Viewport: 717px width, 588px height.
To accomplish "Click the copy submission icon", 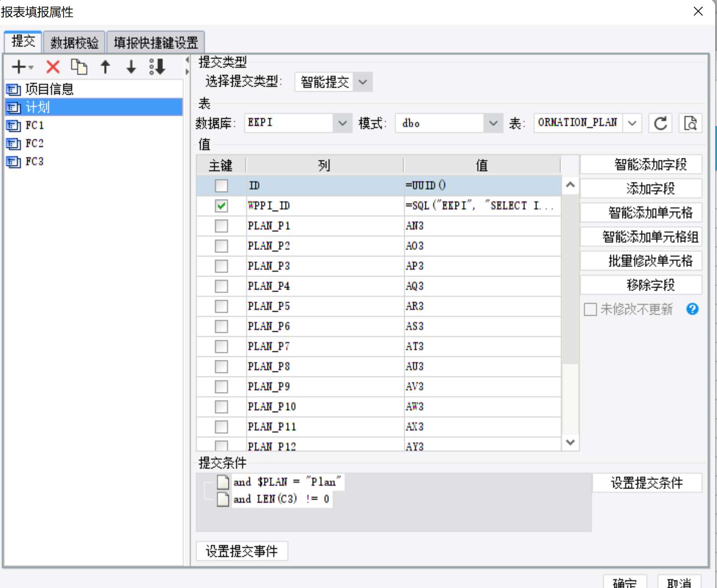I will pyautogui.click(x=79, y=67).
